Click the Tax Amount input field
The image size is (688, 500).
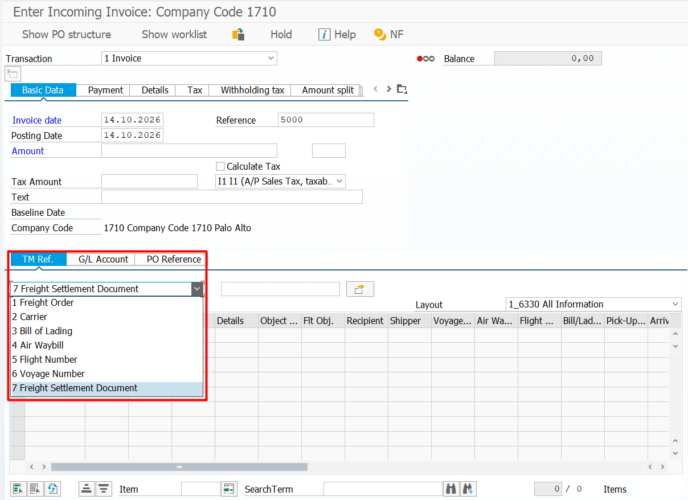coord(149,181)
